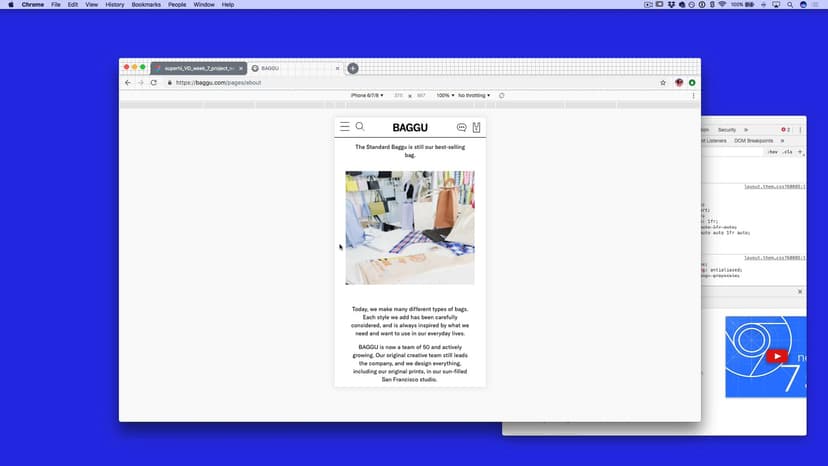This screenshot has width=828, height=466.
Task: Reload the page with the browser refresh button
Action: 153,83
